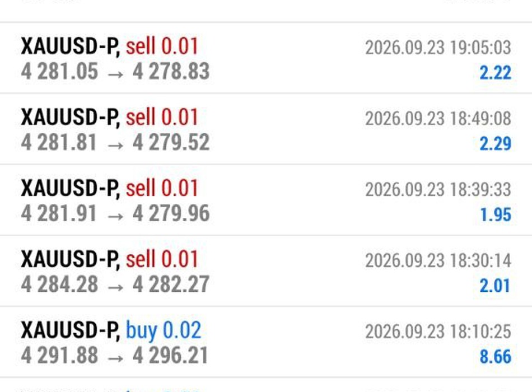Click the price range 4 291.88 → 4 296.21
The width and height of the screenshot is (532, 392).
point(114,356)
